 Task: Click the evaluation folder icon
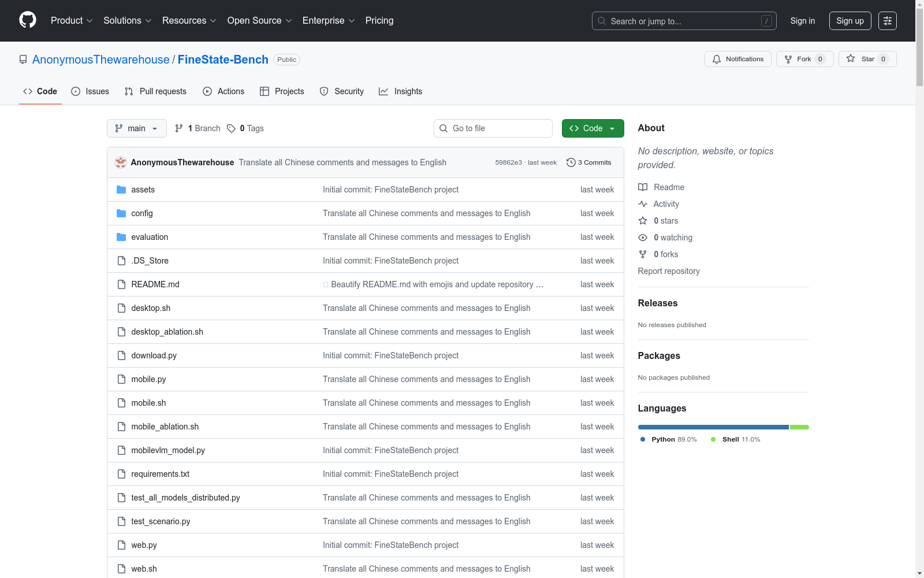[x=121, y=237]
